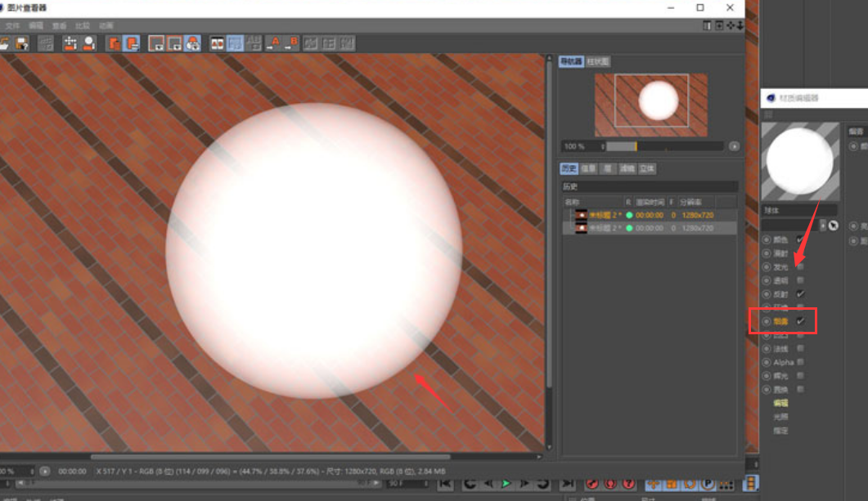The width and height of the screenshot is (868, 501).
Task: Click the round button beside zoom slider
Action: click(x=734, y=146)
